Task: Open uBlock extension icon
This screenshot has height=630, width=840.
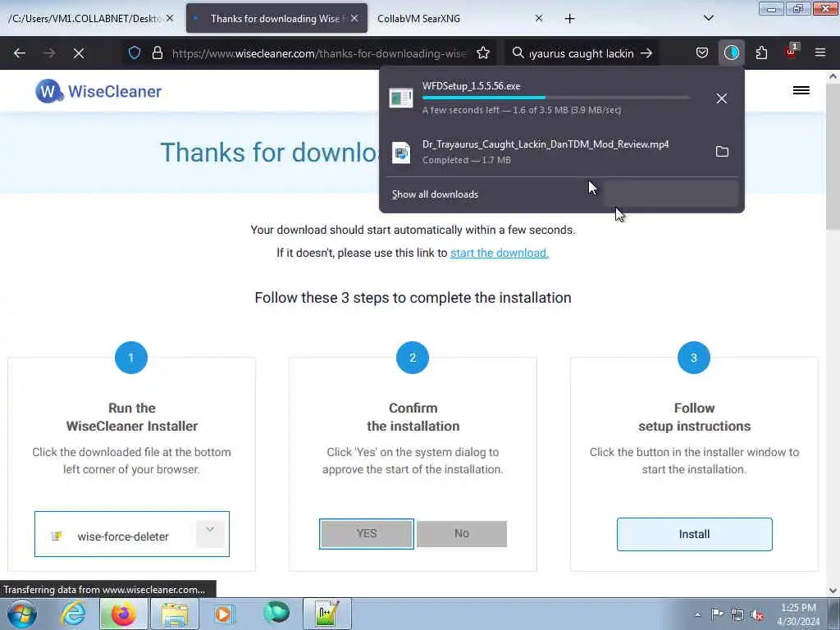Action: pyautogui.click(x=792, y=52)
